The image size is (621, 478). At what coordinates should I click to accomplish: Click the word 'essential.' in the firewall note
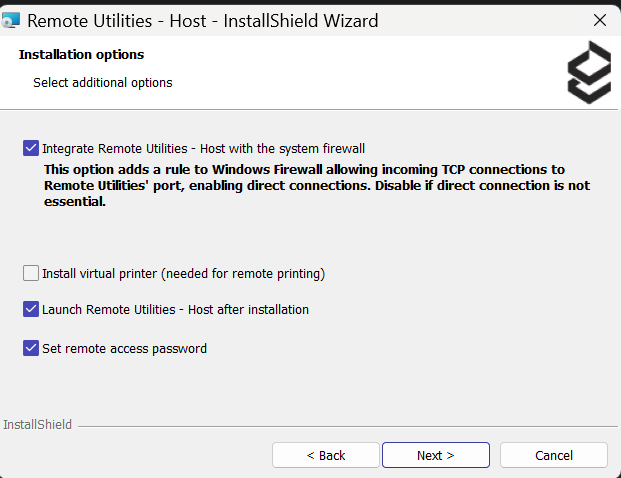pos(75,202)
